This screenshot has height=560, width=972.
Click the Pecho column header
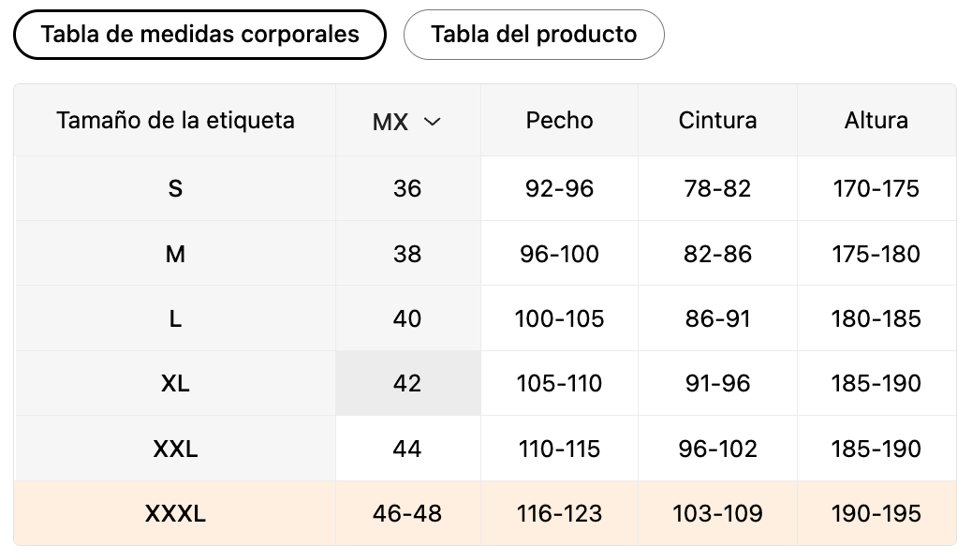[x=559, y=120]
